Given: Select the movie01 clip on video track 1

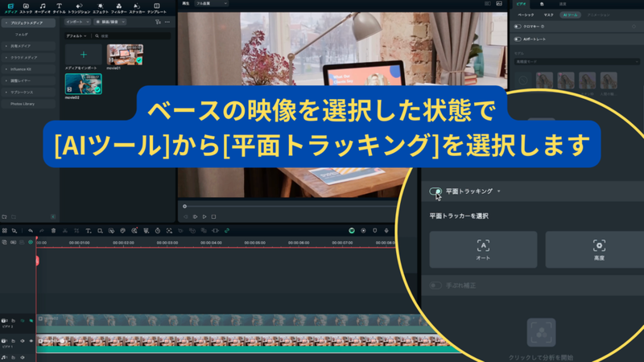Looking at the screenshot, I should click(246, 344).
